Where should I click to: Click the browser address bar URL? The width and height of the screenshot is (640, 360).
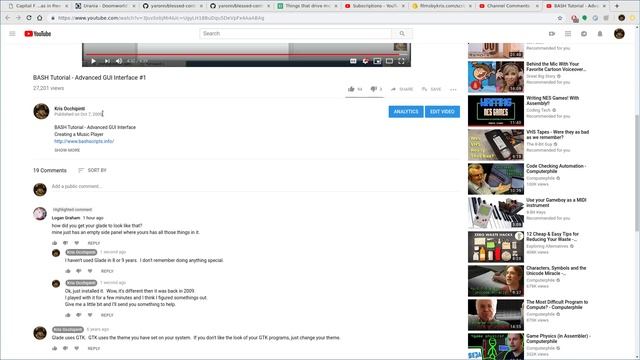pyautogui.click(x=161, y=18)
